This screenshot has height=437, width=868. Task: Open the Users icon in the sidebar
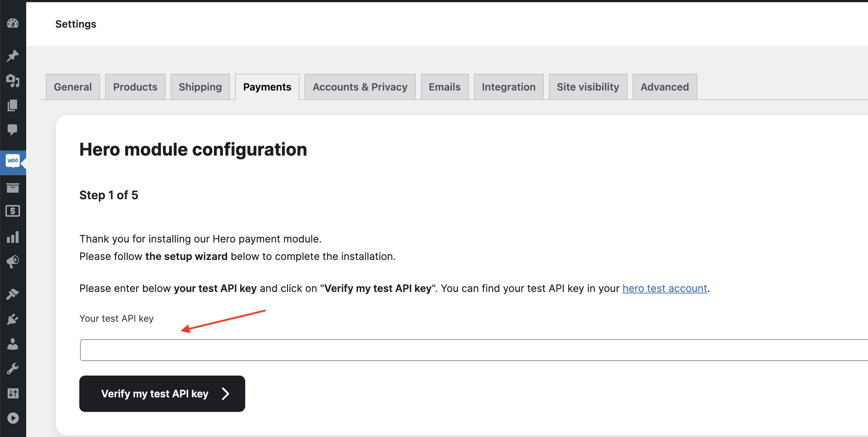pos(13,345)
